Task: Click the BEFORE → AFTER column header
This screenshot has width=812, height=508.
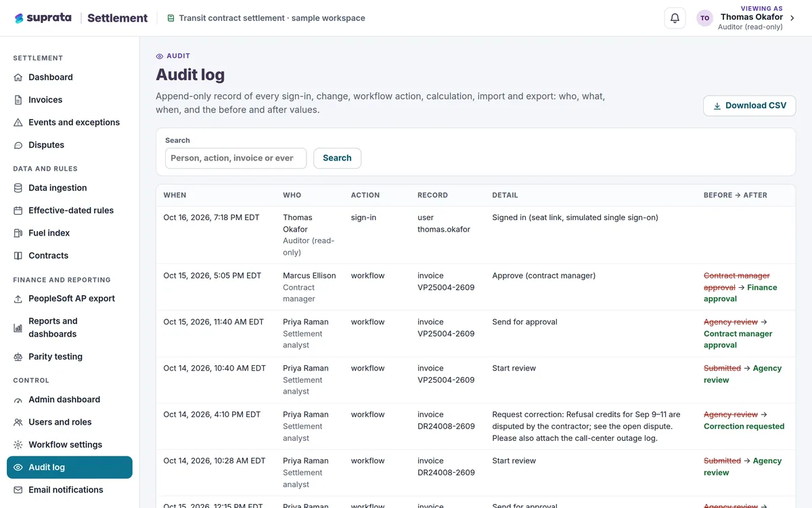Action: [736, 195]
